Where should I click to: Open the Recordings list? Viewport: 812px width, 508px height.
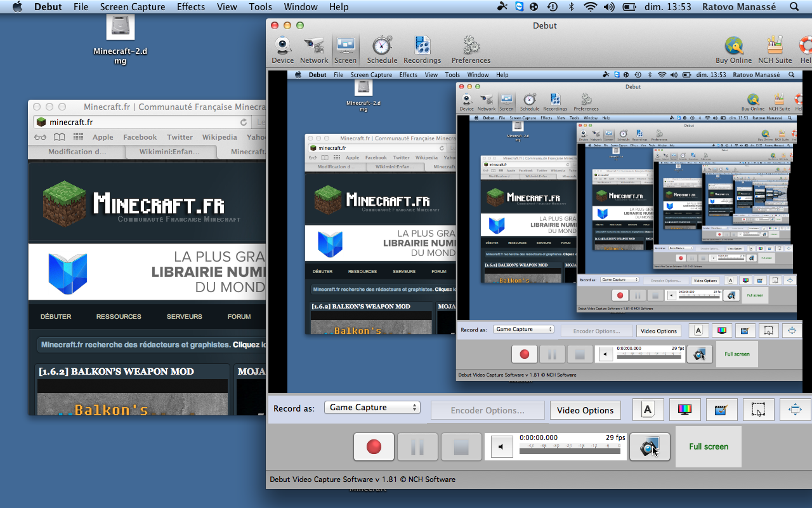point(422,50)
